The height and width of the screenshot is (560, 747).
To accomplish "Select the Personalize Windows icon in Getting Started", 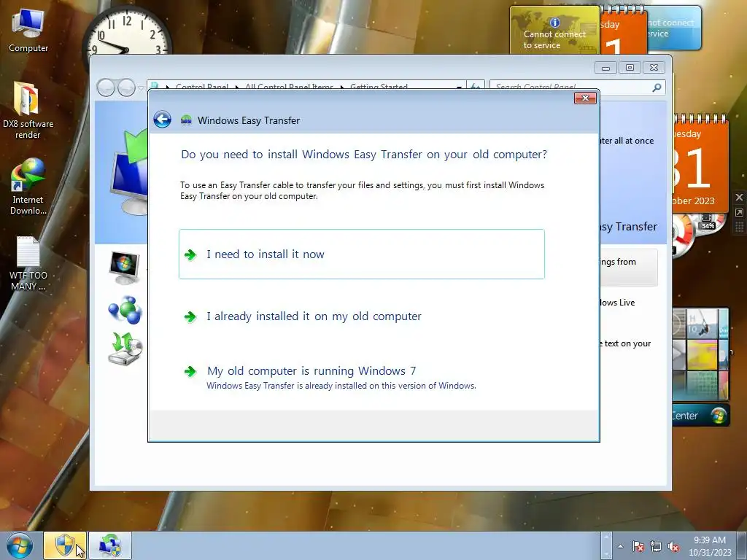I will coord(124,268).
